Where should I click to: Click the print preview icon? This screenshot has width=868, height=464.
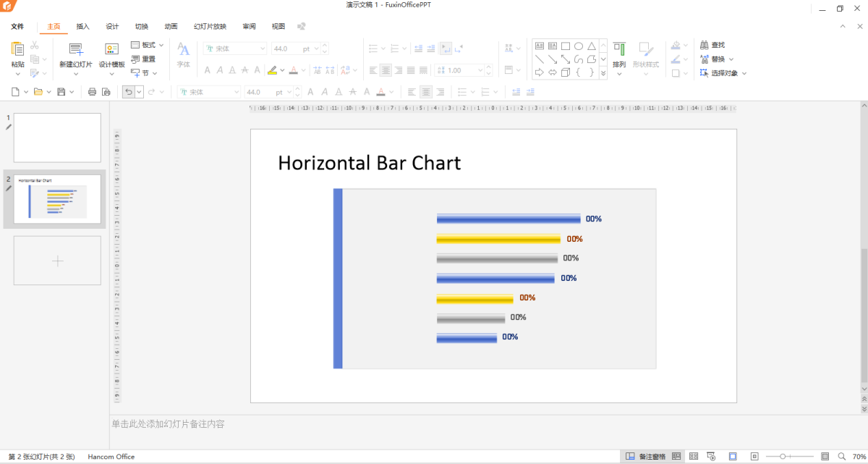pos(106,92)
